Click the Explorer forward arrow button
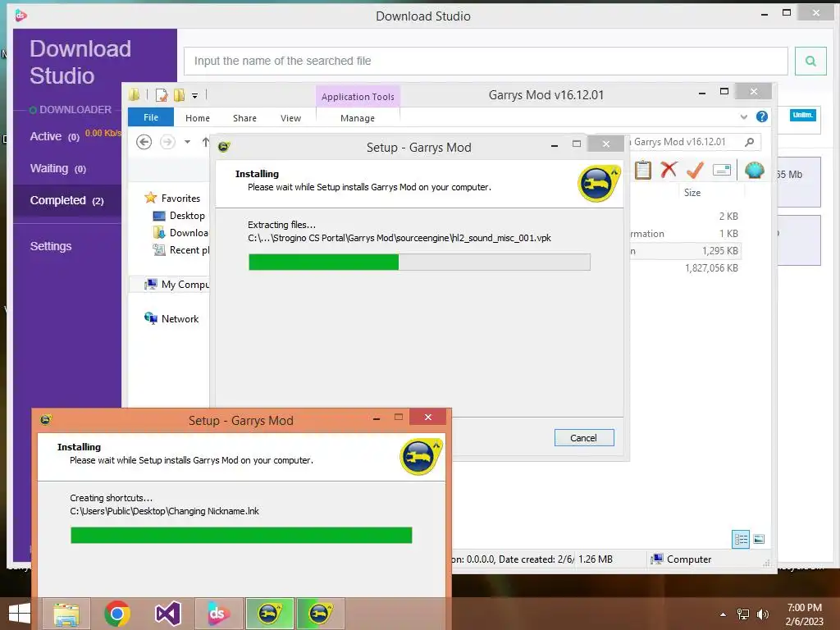 pos(167,142)
